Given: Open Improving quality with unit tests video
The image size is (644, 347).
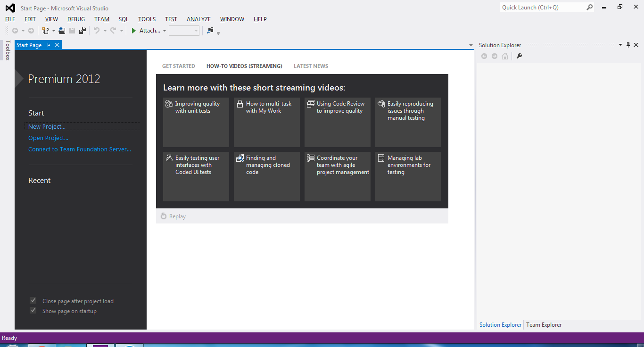Looking at the screenshot, I should [196, 123].
